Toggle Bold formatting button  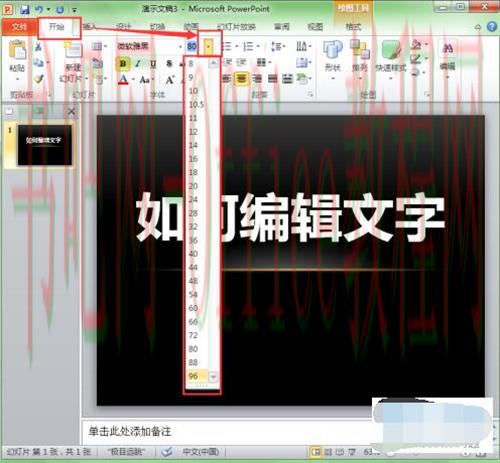123,63
